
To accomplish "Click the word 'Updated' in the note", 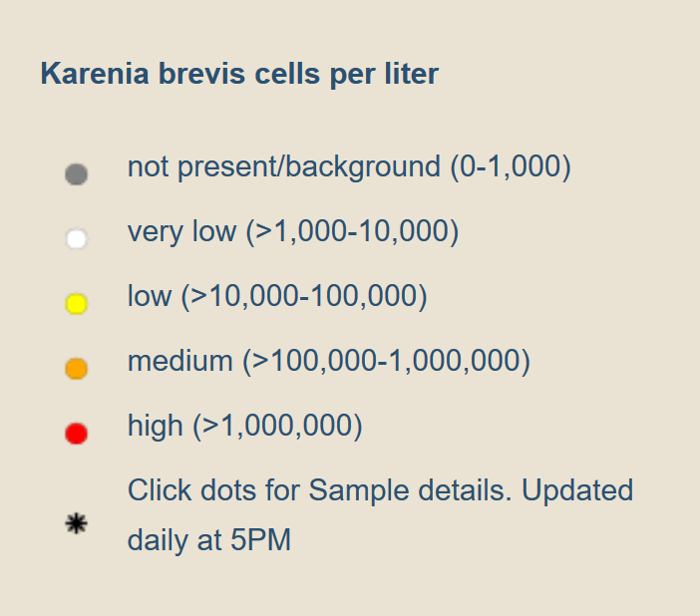I will point(577,491).
